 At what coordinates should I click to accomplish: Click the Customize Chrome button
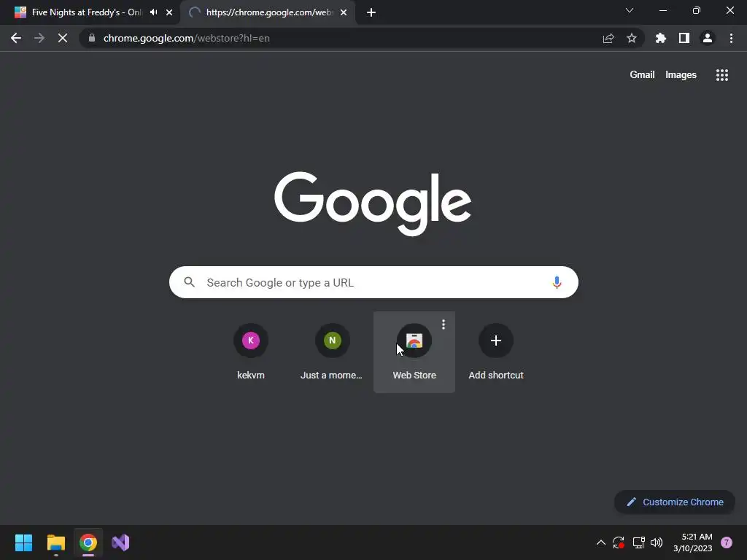coord(675,502)
